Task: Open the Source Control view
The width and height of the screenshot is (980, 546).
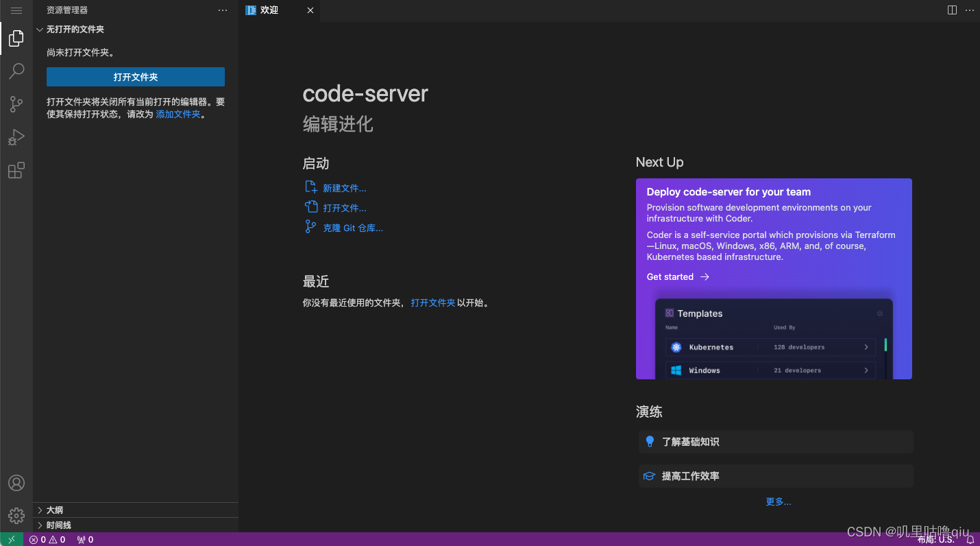Action: point(16,104)
